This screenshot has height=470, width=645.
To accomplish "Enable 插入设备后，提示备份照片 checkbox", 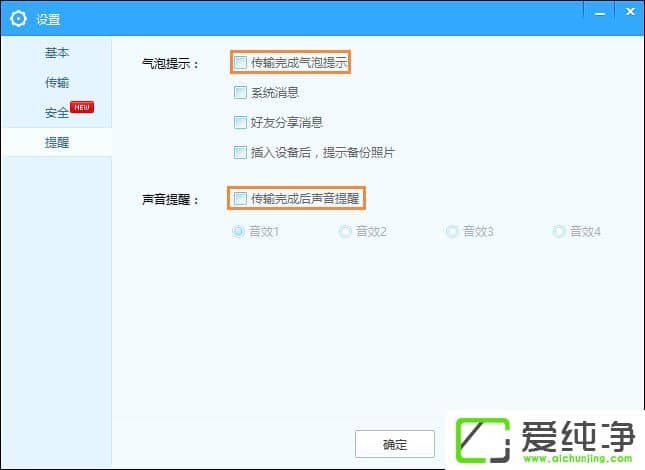I will click(240, 153).
